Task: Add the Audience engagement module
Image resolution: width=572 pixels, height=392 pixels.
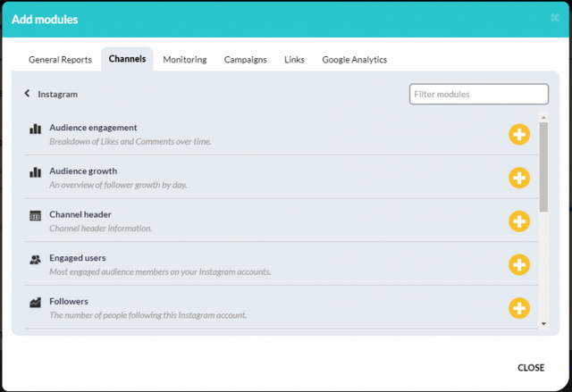Action: (519, 135)
